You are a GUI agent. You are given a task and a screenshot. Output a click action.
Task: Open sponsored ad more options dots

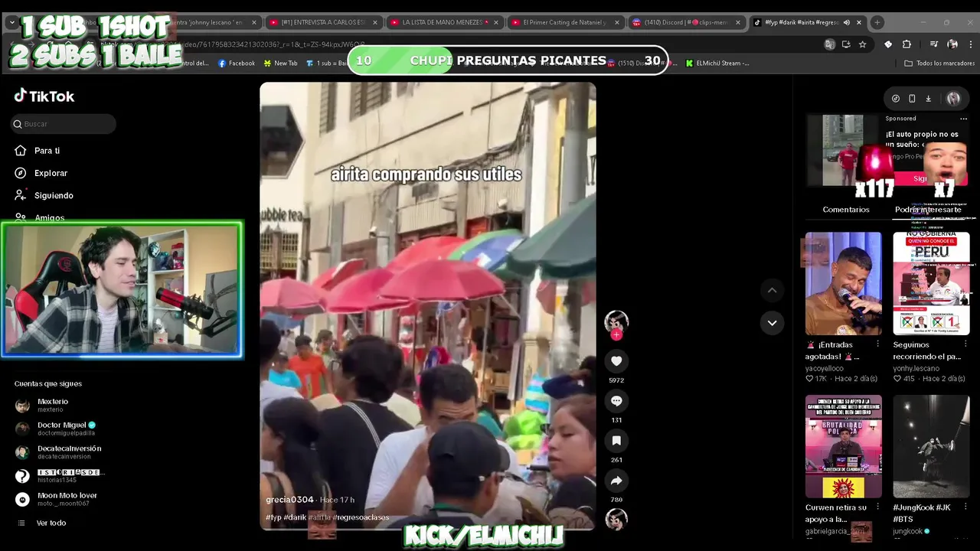coord(963,119)
